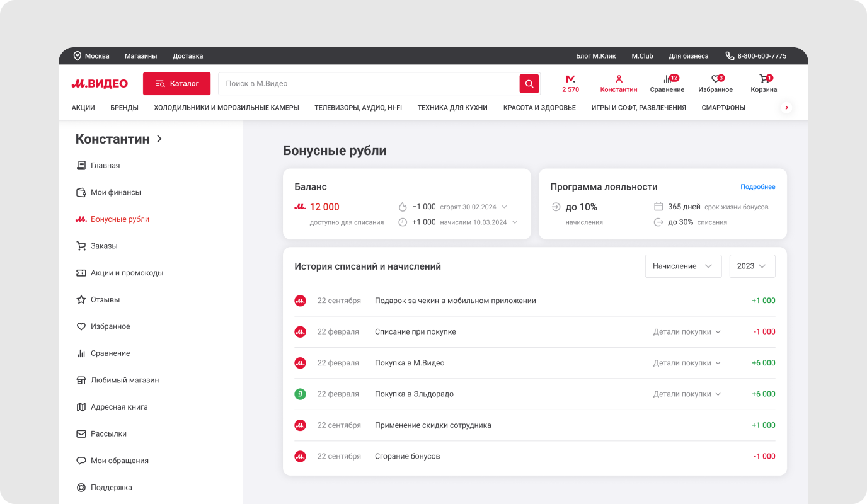Click 'История списаний и начислений' heading
Viewport: 867px width, 504px height.
[368, 266]
